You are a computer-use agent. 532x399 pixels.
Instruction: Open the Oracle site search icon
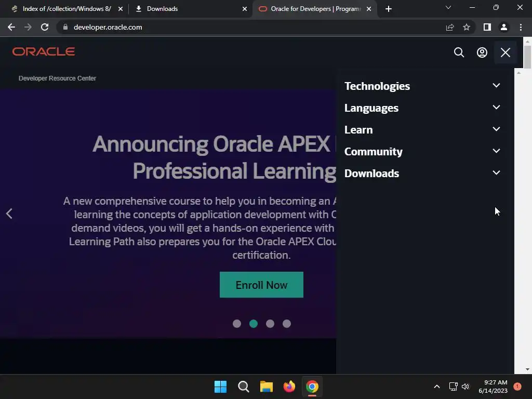click(459, 52)
